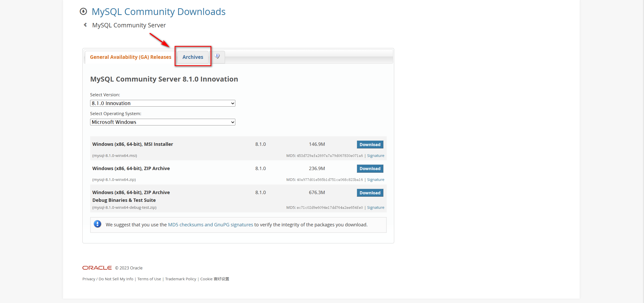644x303 pixels.
Task: Click MD5 hash 40a977d01e565b1d751ca068c823ba16
Action: pyautogui.click(x=330, y=180)
